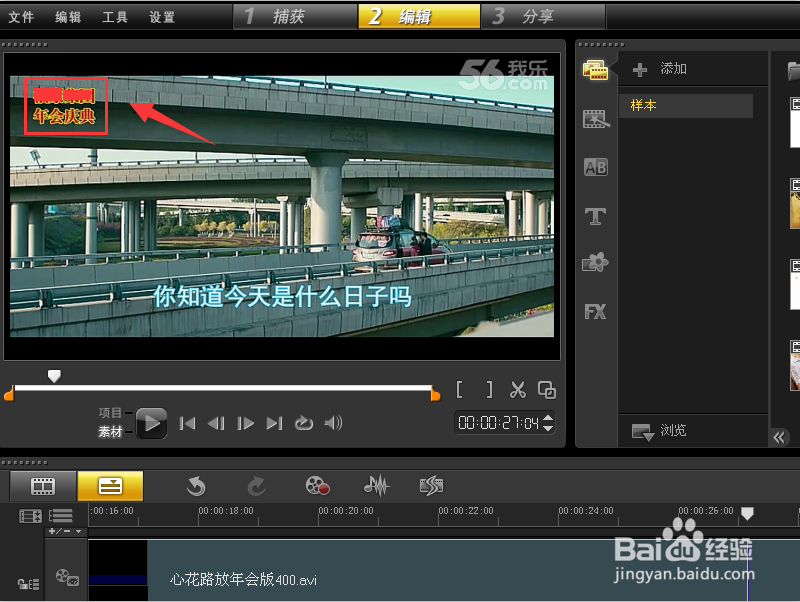Click the video preview image

[282, 207]
